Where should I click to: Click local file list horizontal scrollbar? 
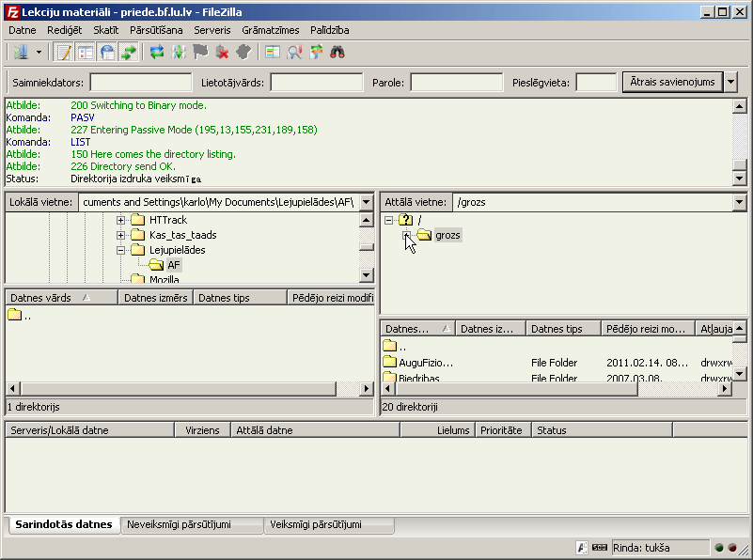[x=179, y=389]
